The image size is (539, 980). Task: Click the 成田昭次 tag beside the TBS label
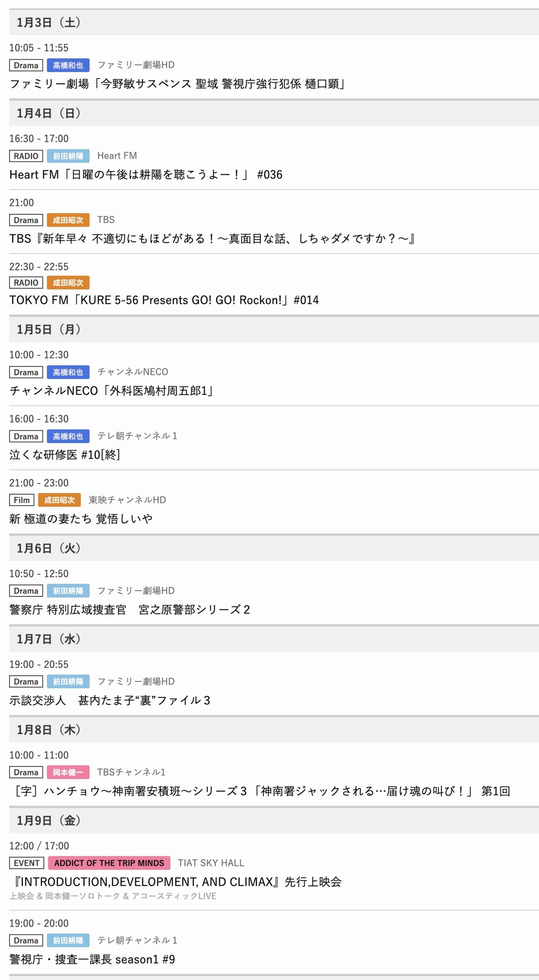click(68, 220)
